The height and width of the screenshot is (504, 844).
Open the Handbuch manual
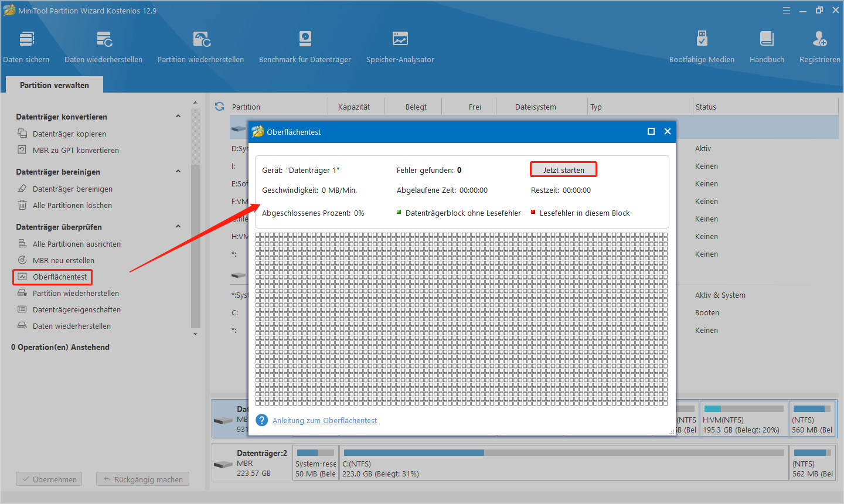(767, 47)
